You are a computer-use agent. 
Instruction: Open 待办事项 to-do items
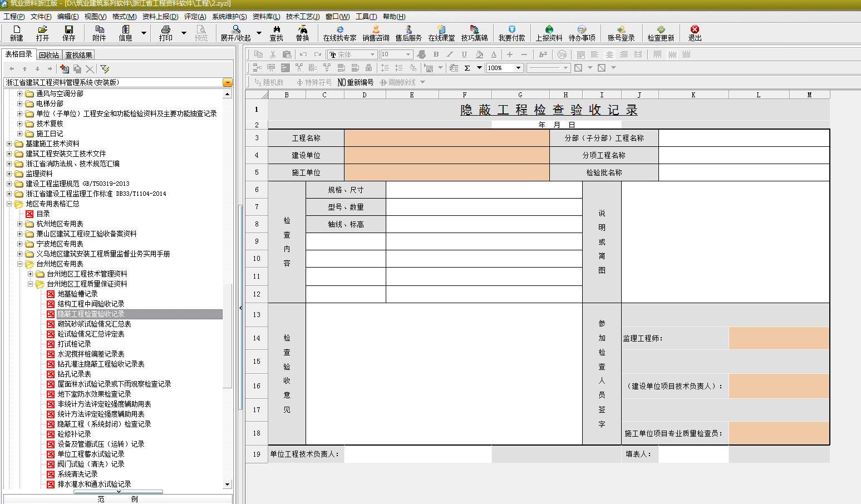582,33
